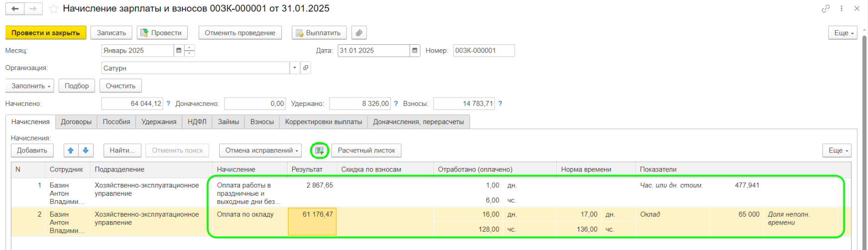Screen dimensions: 868x250
Task: Click the Записать button
Action: click(112, 33)
